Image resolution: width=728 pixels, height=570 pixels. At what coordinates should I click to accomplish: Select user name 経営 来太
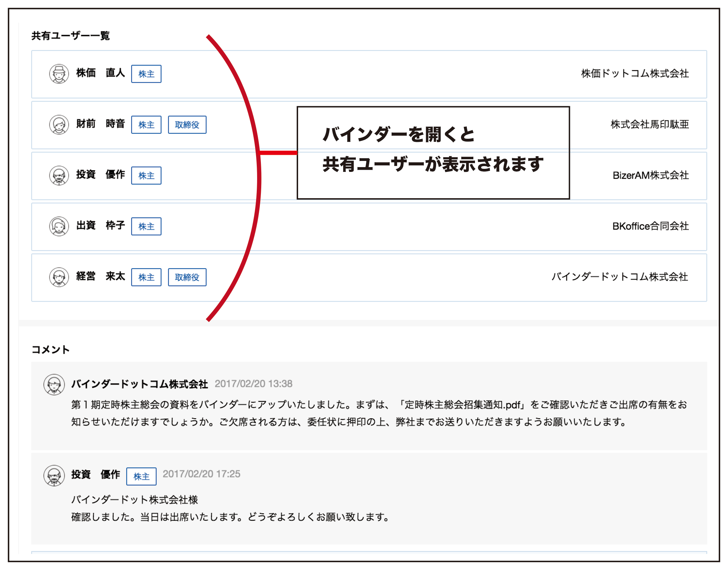101,276
